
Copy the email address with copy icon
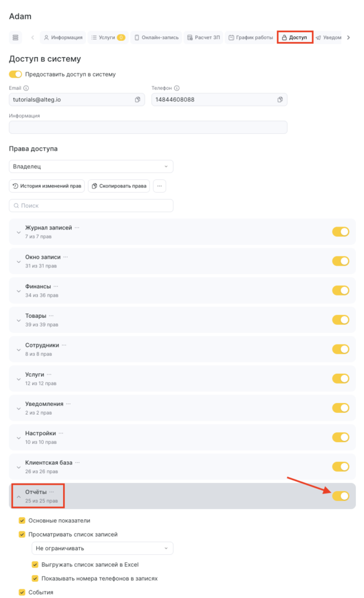click(138, 100)
